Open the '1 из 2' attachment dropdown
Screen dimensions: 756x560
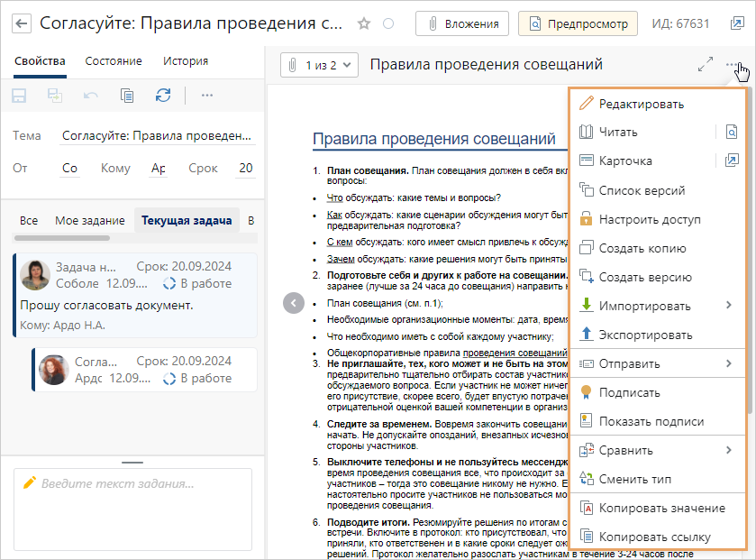[x=320, y=65]
